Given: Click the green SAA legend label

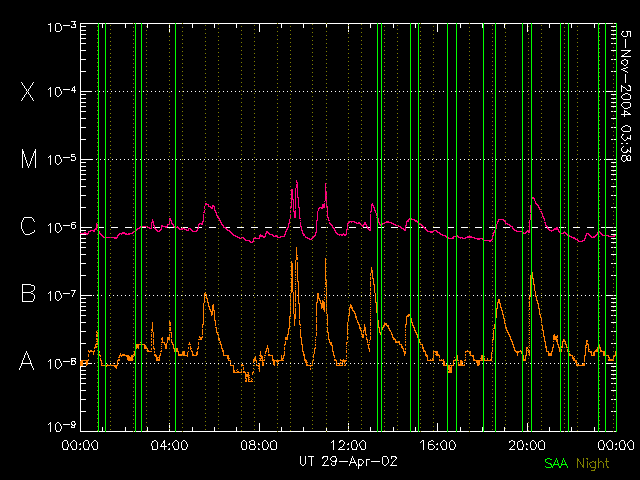Looking at the screenshot, I should 556,464.
